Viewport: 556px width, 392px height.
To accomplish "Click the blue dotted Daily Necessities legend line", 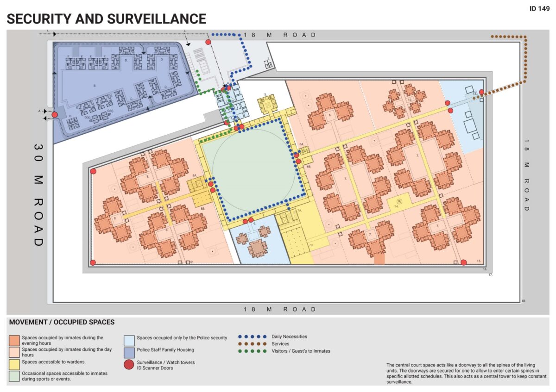I will click(x=253, y=337).
